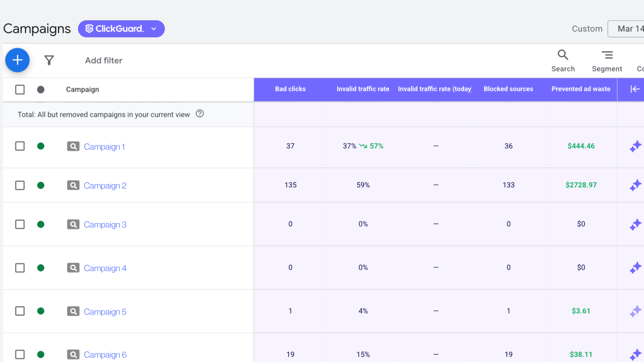
Task: Open the Campaign 1 link
Action: (104, 147)
